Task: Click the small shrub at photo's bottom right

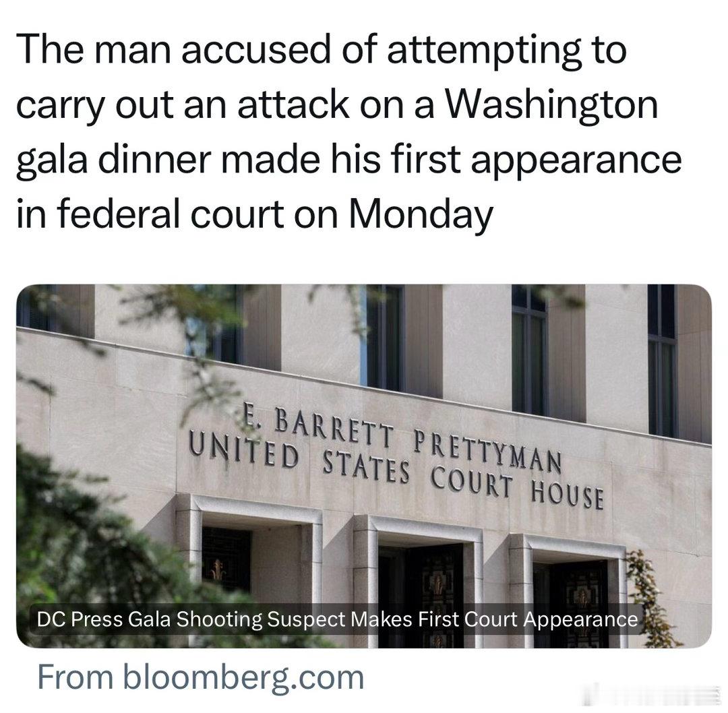Action: tap(650, 593)
